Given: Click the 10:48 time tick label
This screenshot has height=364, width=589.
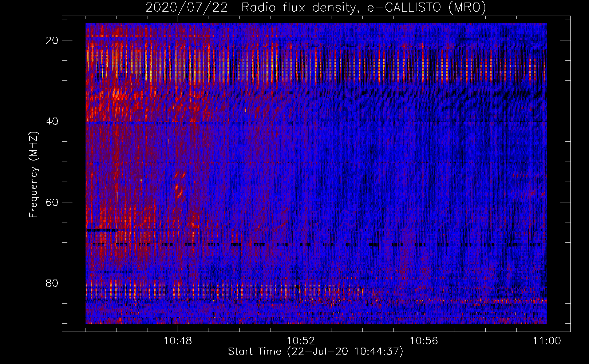Looking at the screenshot, I should [178, 341].
